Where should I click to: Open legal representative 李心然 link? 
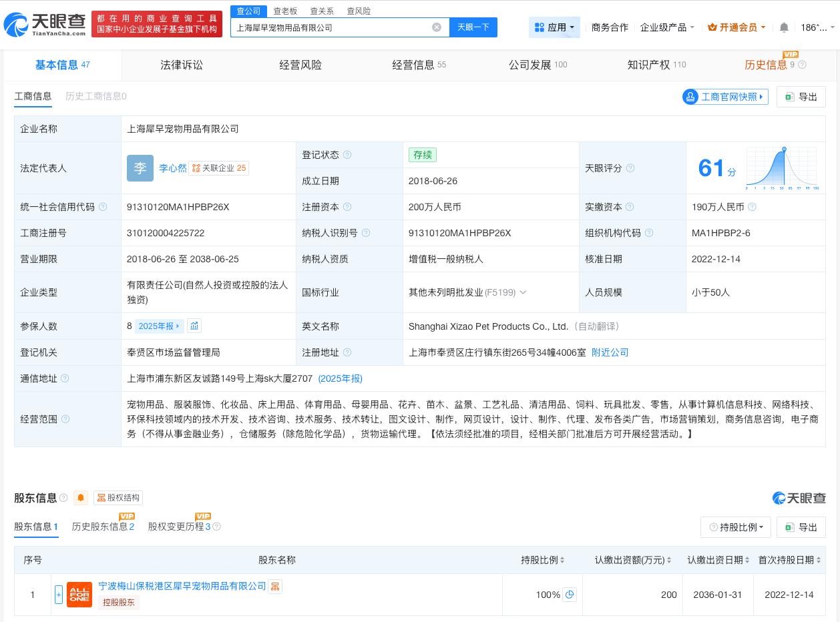172,168
